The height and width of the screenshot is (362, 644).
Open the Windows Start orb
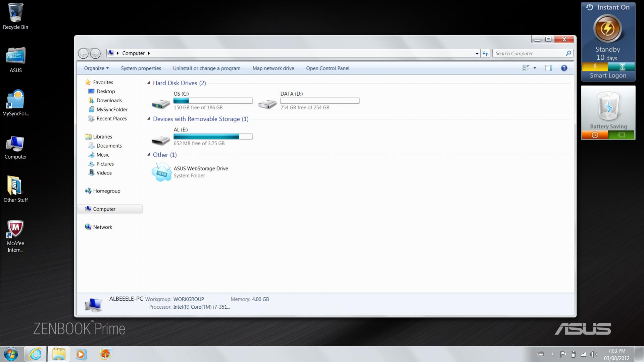pyautogui.click(x=11, y=354)
